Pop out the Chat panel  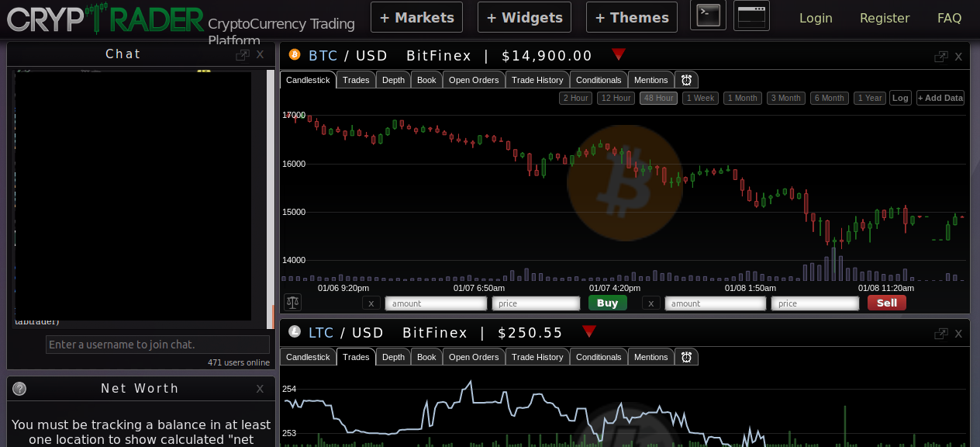click(x=243, y=55)
